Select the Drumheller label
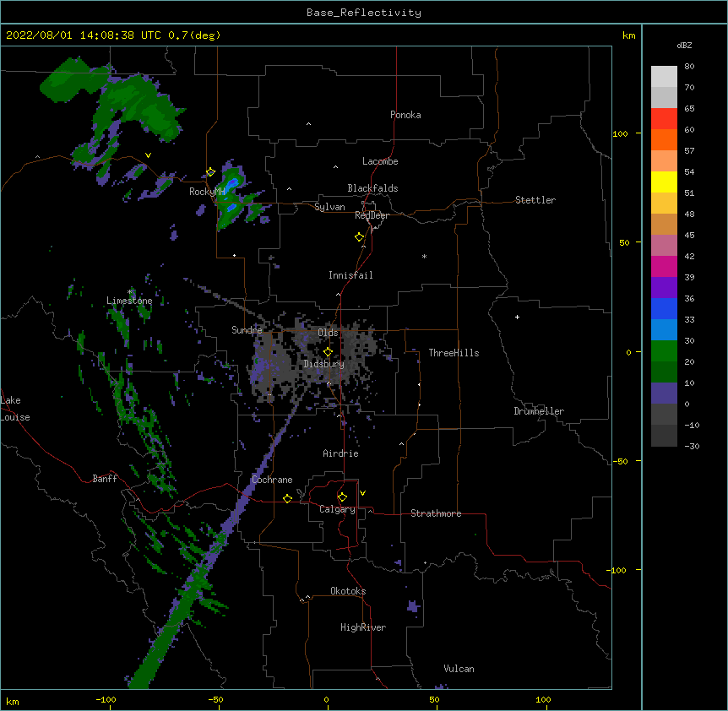This screenshot has width=728, height=711. point(539,411)
